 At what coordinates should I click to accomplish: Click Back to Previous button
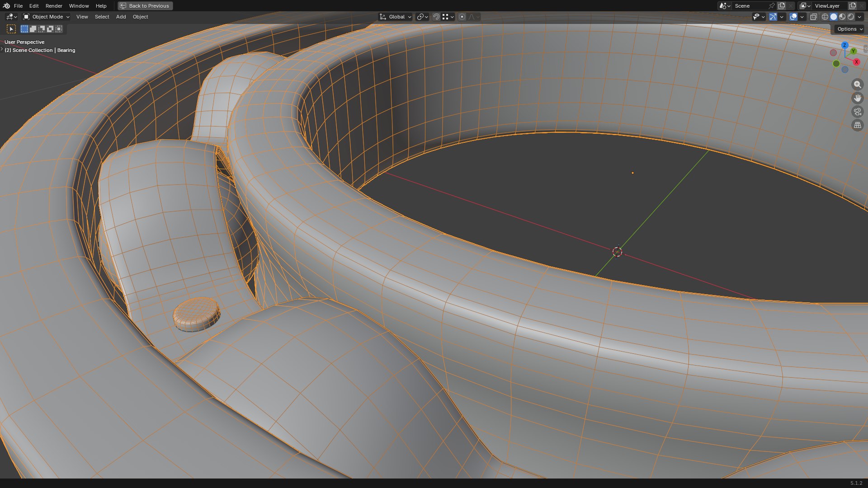tap(145, 6)
